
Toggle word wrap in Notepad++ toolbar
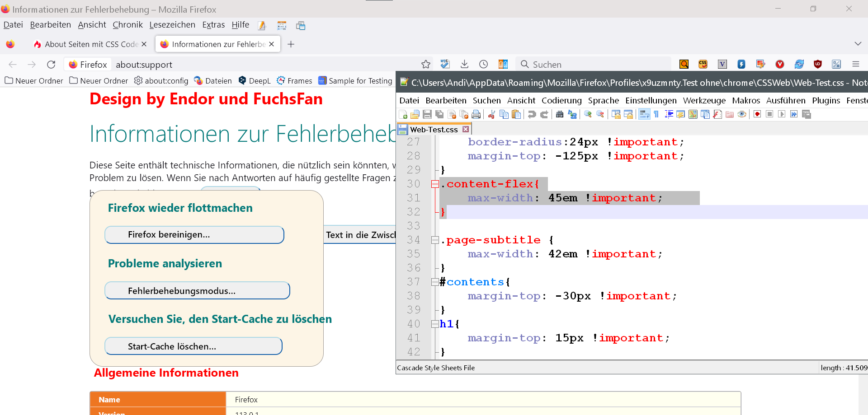click(x=644, y=114)
